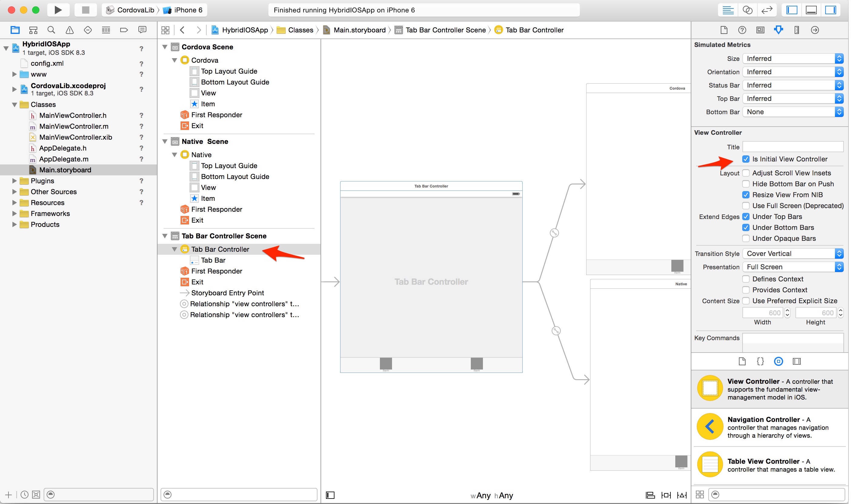Show the Test navigator

coord(88,30)
